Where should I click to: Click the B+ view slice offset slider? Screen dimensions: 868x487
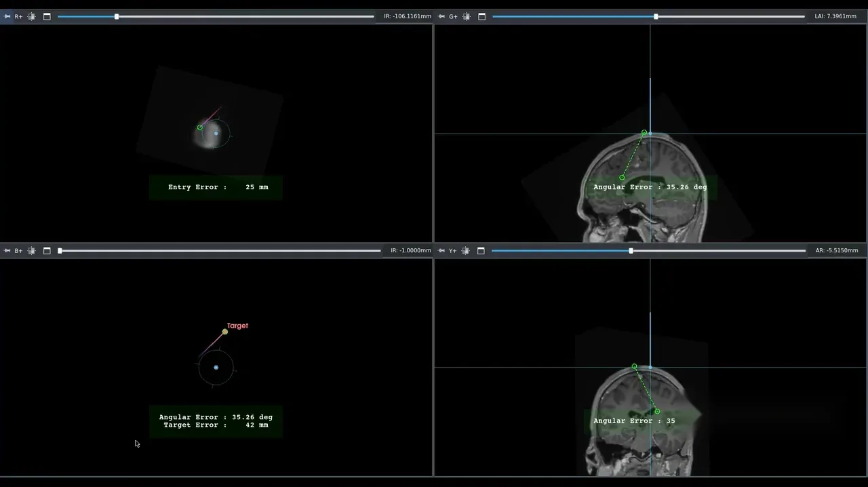click(x=220, y=251)
